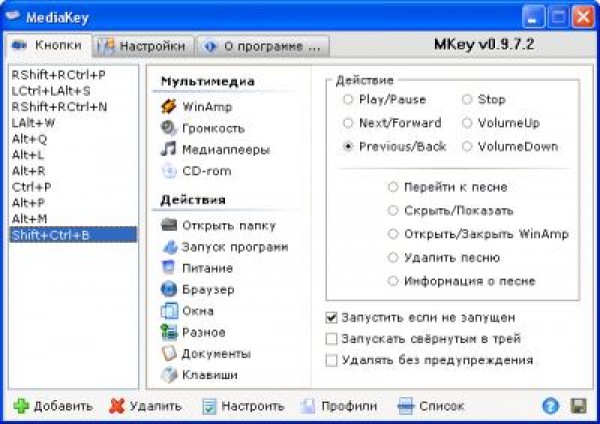This screenshot has height=424, width=600.
Task: Select the Play/Pause radio button
Action: click(x=348, y=99)
